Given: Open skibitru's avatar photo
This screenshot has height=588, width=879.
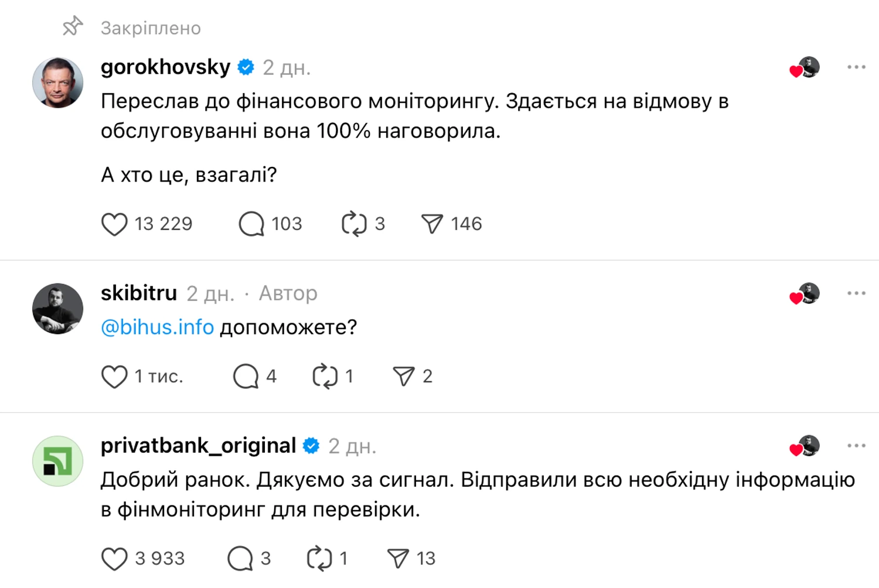Looking at the screenshot, I should coord(57,309).
